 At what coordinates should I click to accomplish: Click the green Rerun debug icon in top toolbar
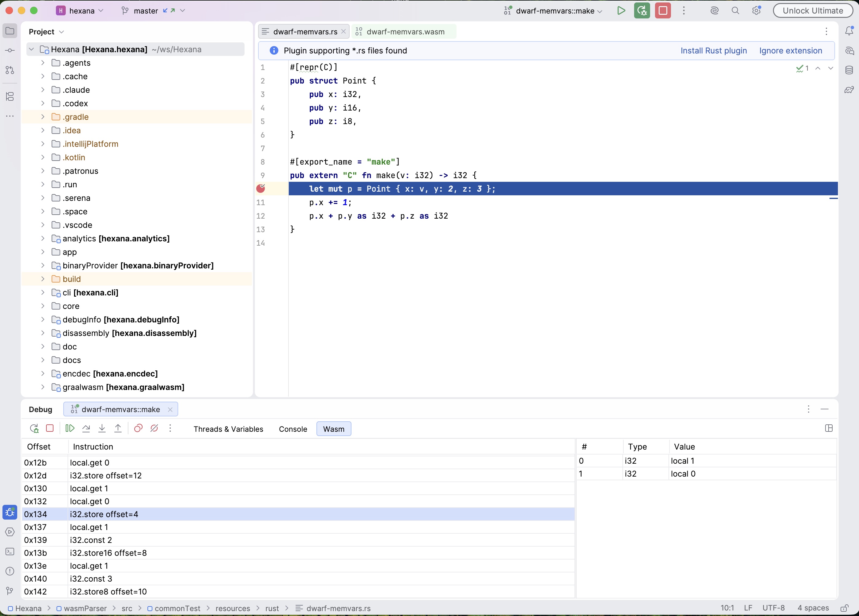(642, 11)
